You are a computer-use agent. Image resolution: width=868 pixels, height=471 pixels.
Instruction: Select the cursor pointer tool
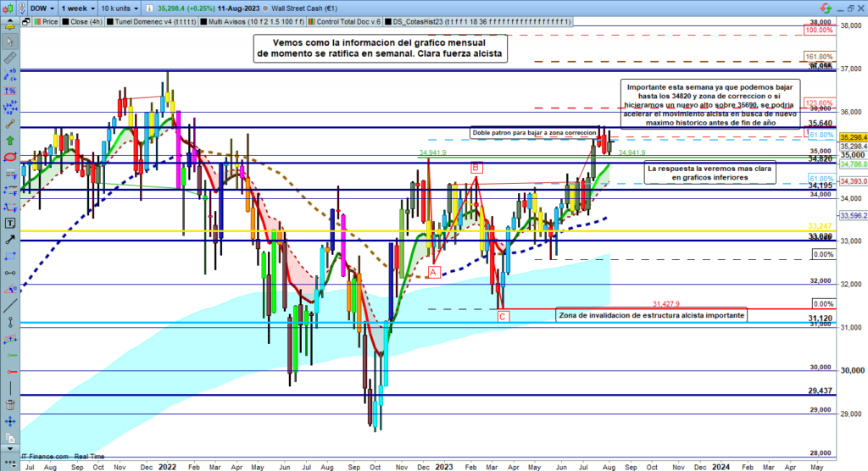[11, 42]
